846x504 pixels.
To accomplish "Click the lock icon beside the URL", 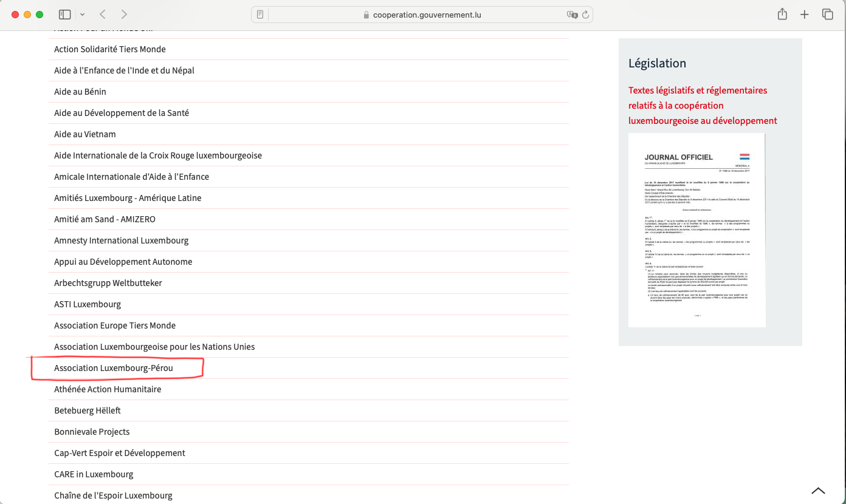I will (x=366, y=15).
